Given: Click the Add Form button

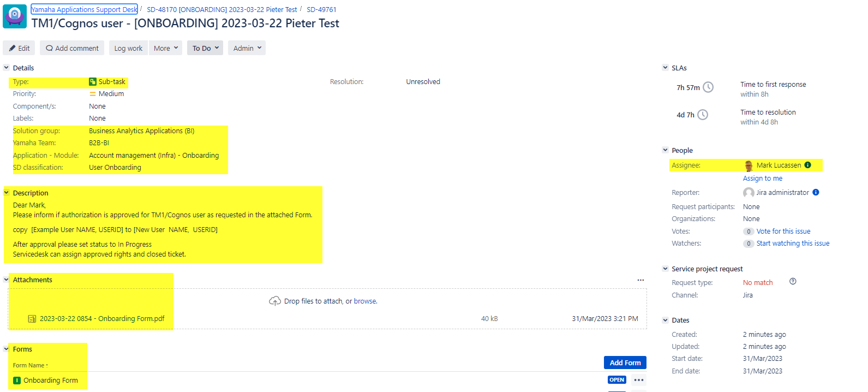Looking at the screenshot, I should [625, 363].
